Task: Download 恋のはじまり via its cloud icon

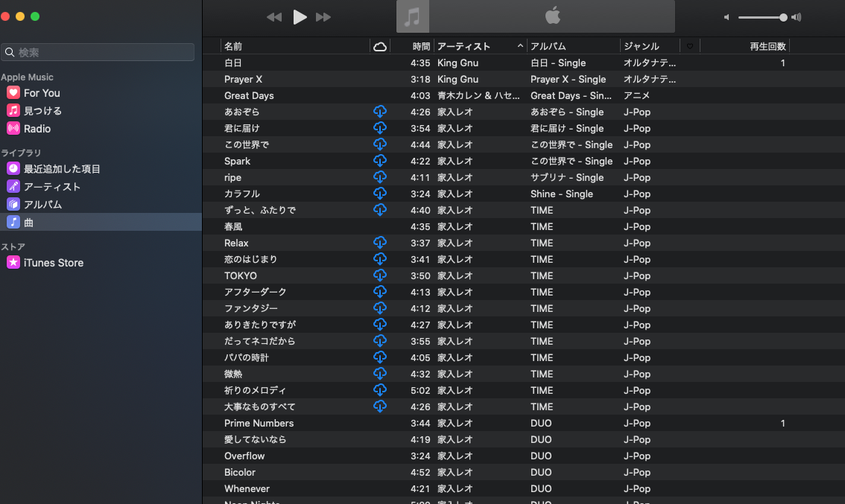Action: coord(380,259)
